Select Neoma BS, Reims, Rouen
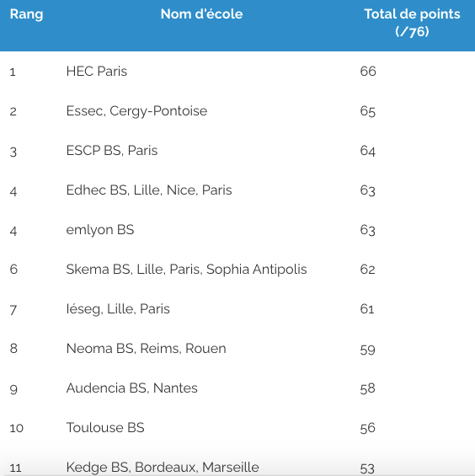 click(146, 349)
